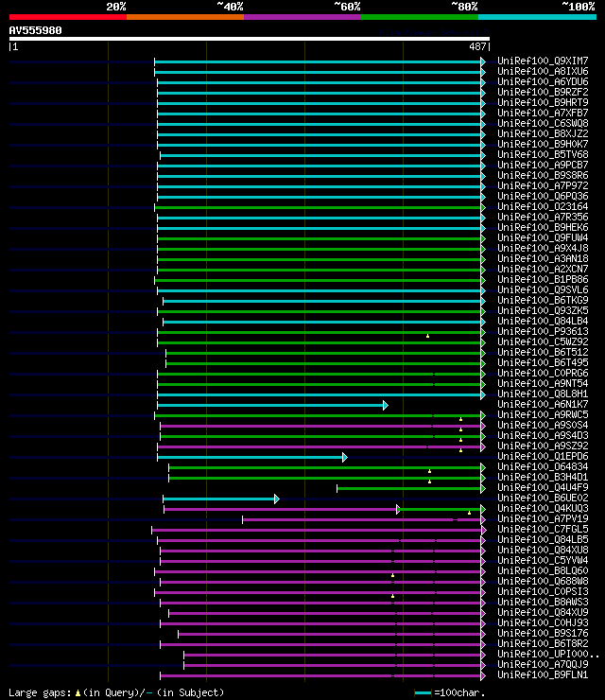Click the cyan ~100% legend segment
Screen dimensions: 605x700
point(537,17)
